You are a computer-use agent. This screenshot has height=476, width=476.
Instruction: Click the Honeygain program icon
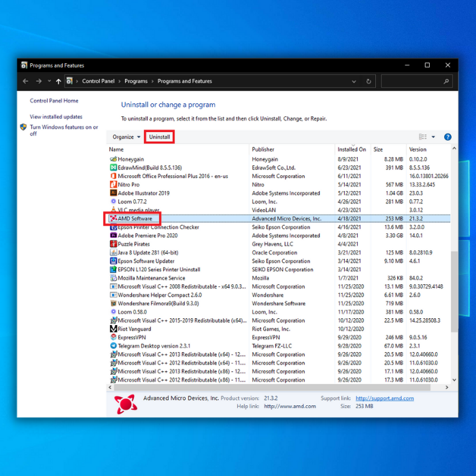(114, 159)
